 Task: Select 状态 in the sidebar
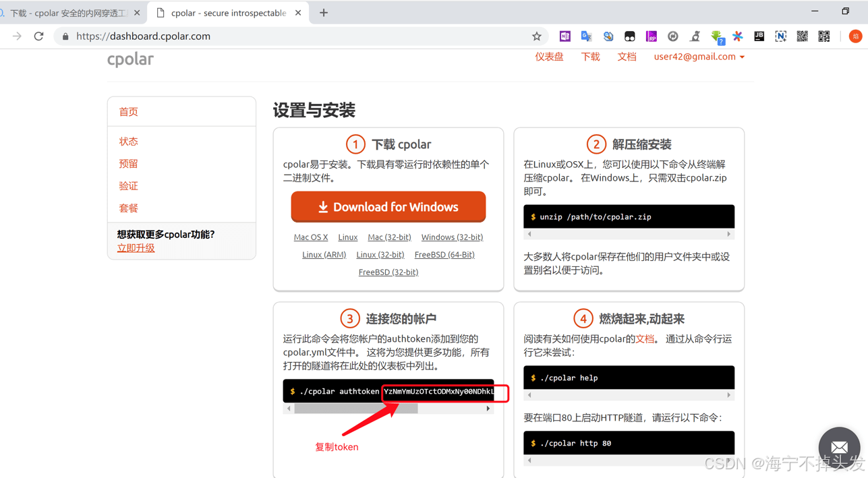pyautogui.click(x=128, y=142)
